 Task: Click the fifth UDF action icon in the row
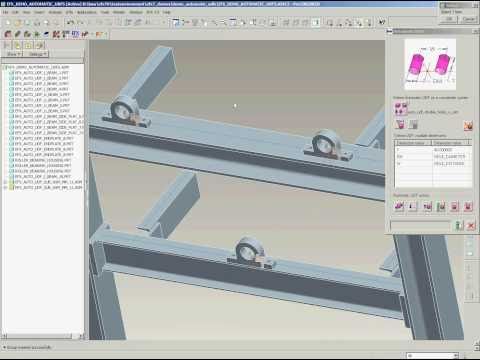point(455,207)
